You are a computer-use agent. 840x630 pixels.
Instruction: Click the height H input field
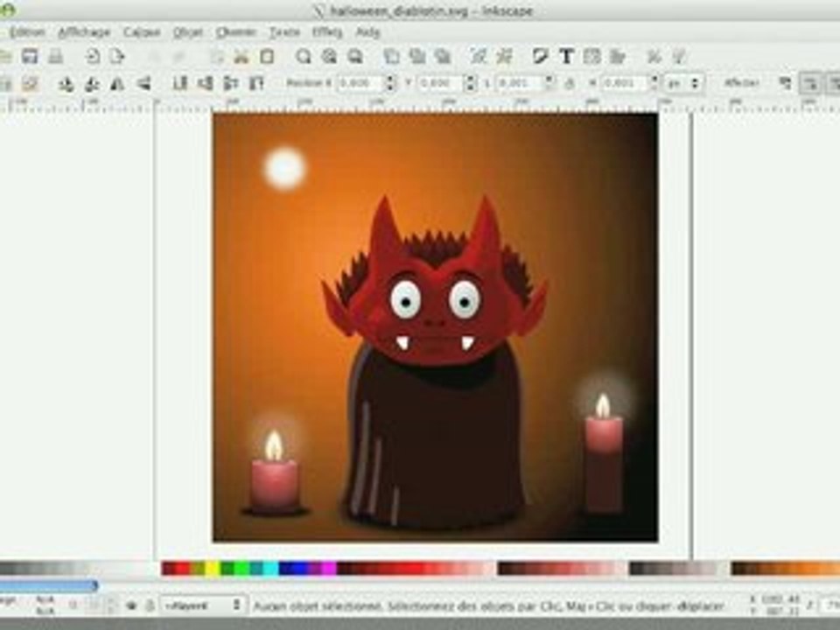[x=625, y=84]
